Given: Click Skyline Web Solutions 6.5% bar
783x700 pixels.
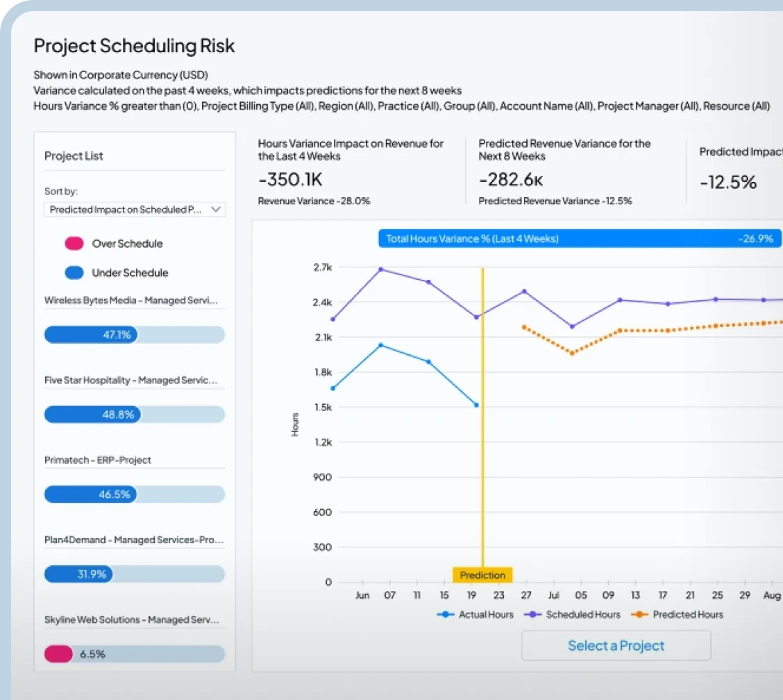Looking at the screenshot, I should 134,654.
